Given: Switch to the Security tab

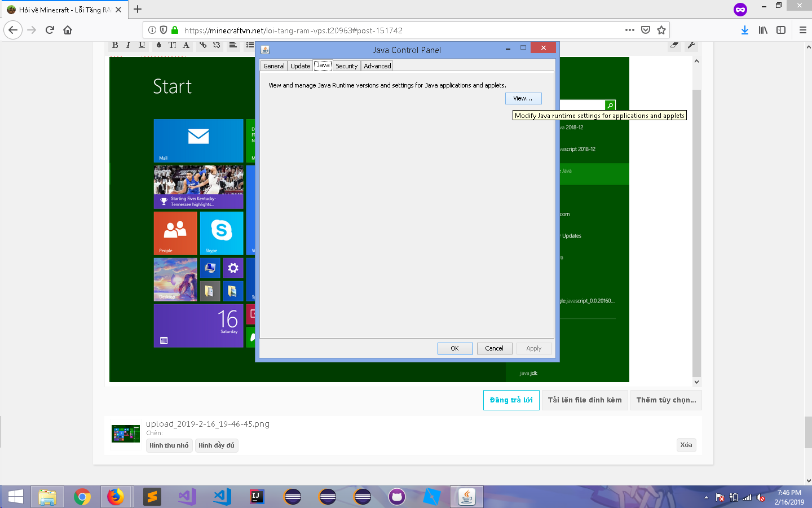Looking at the screenshot, I should [x=346, y=66].
